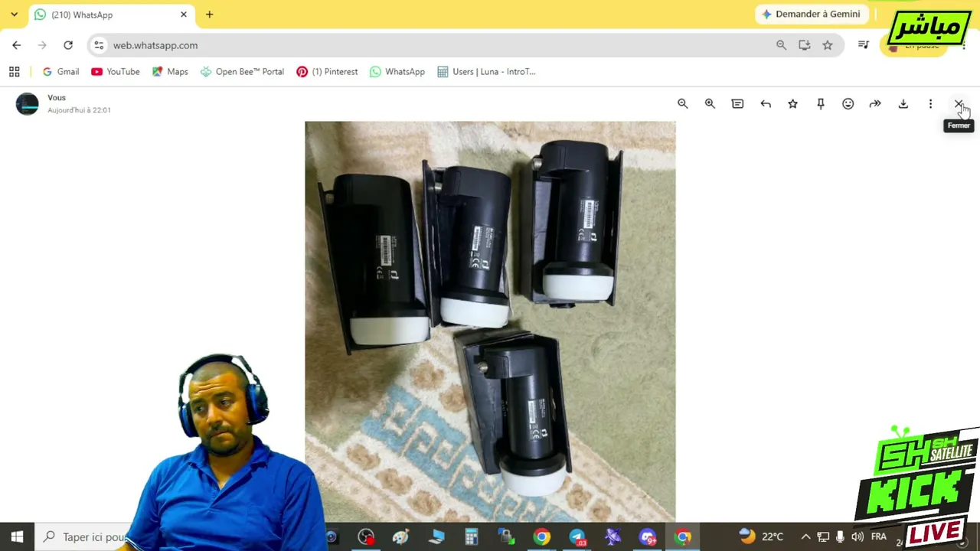Open the Users | Luna bookmark
The width and height of the screenshot is (980, 551).
point(486,72)
